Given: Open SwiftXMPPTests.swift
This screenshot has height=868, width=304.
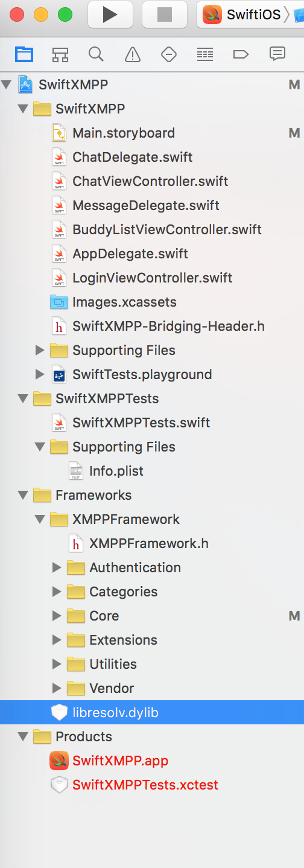Looking at the screenshot, I should pyautogui.click(x=141, y=423).
